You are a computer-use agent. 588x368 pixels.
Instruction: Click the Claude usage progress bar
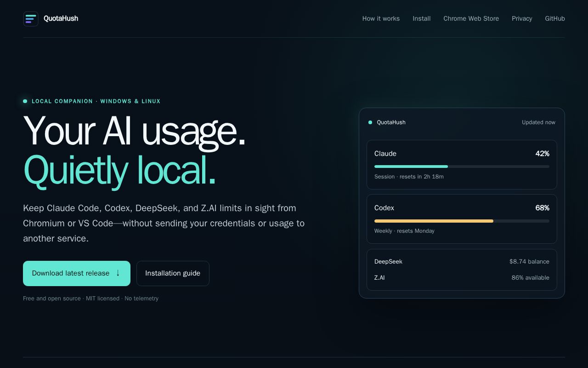click(462, 167)
